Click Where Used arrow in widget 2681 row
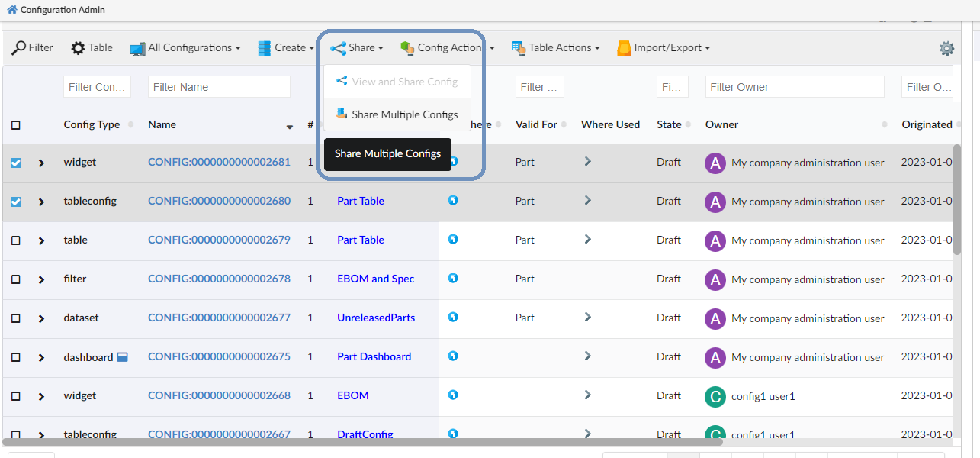The image size is (980, 458). 587,162
